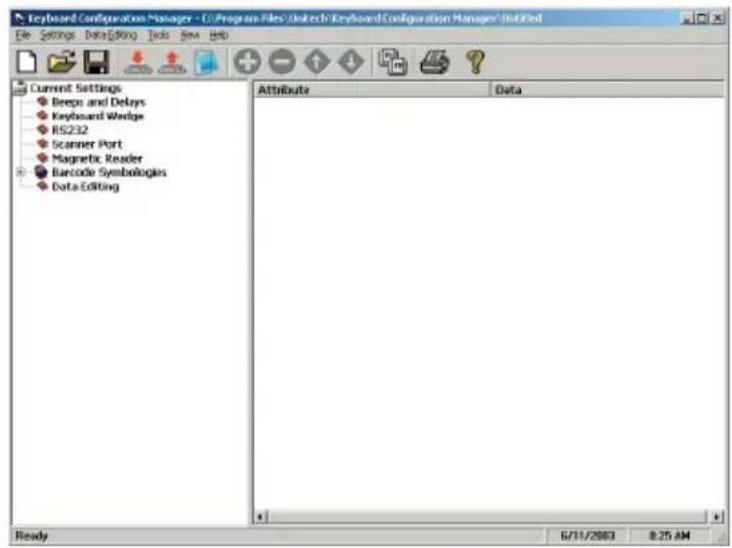The width and height of the screenshot is (732, 548).
Task: Click the yellow help question mark icon
Action: point(475,62)
